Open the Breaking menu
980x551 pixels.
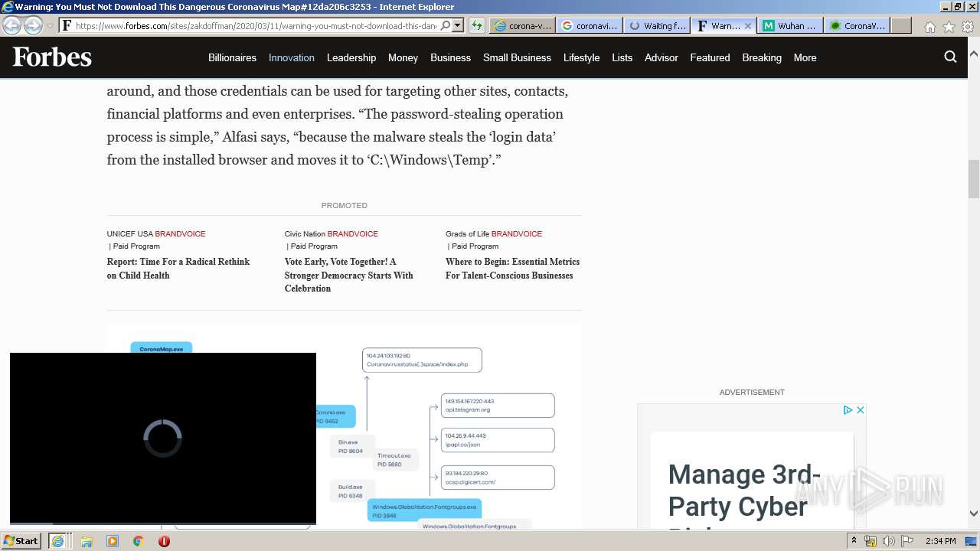point(762,57)
